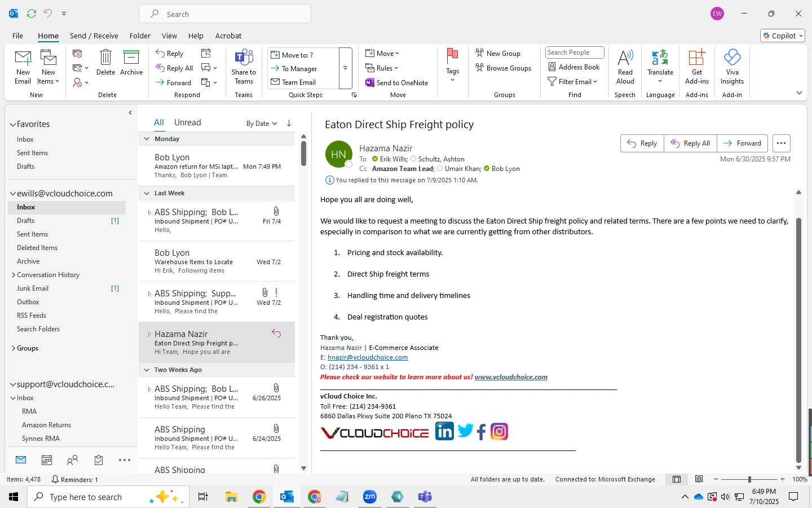Open Zoom from the taskbar
812x508 pixels.
tap(370, 497)
